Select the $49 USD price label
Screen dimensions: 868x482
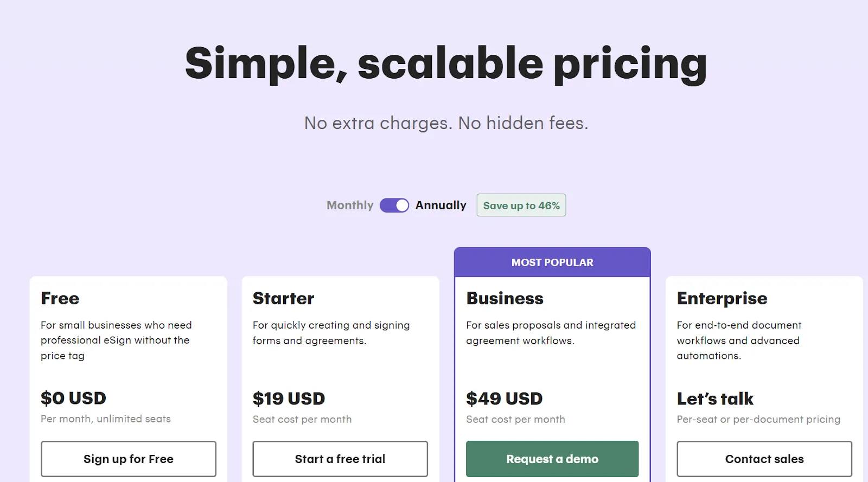[504, 399]
